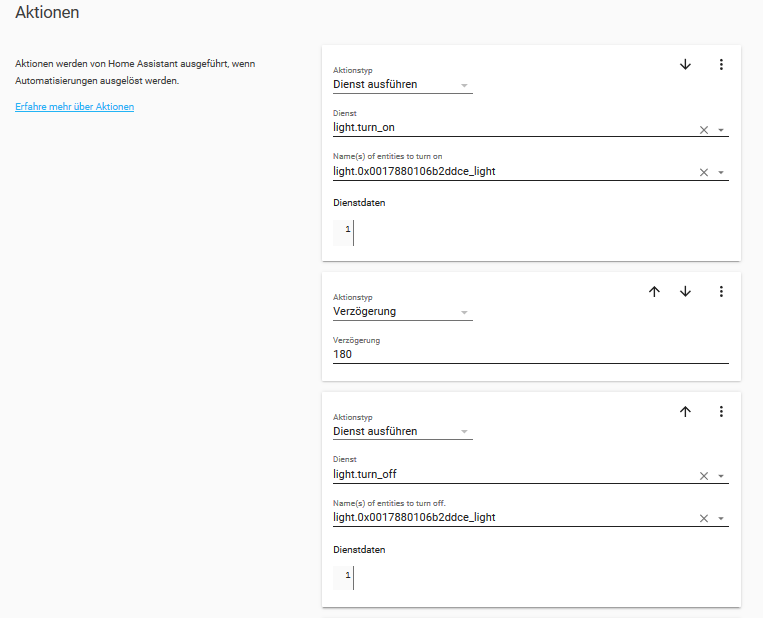This screenshot has width=763, height=618.
Task: Move the Verzögerung action up
Action: (654, 292)
